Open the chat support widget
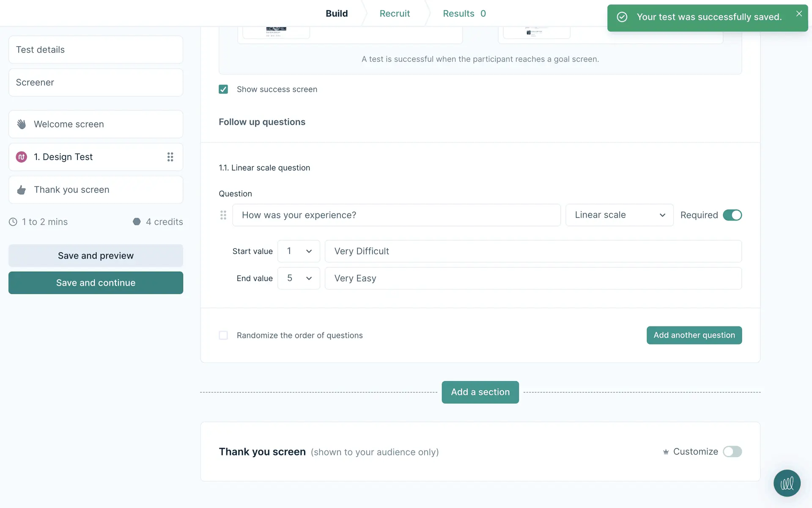The width and height of the screenshot is (812, 508). 787,483
